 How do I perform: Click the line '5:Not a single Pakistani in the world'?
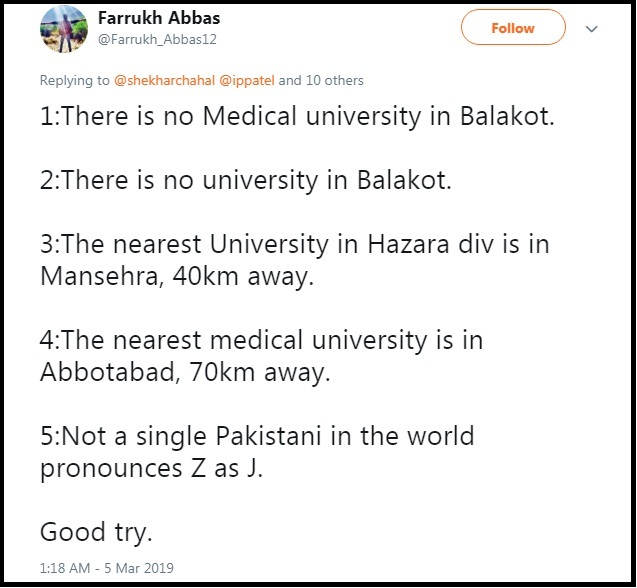tap(257, 436)
